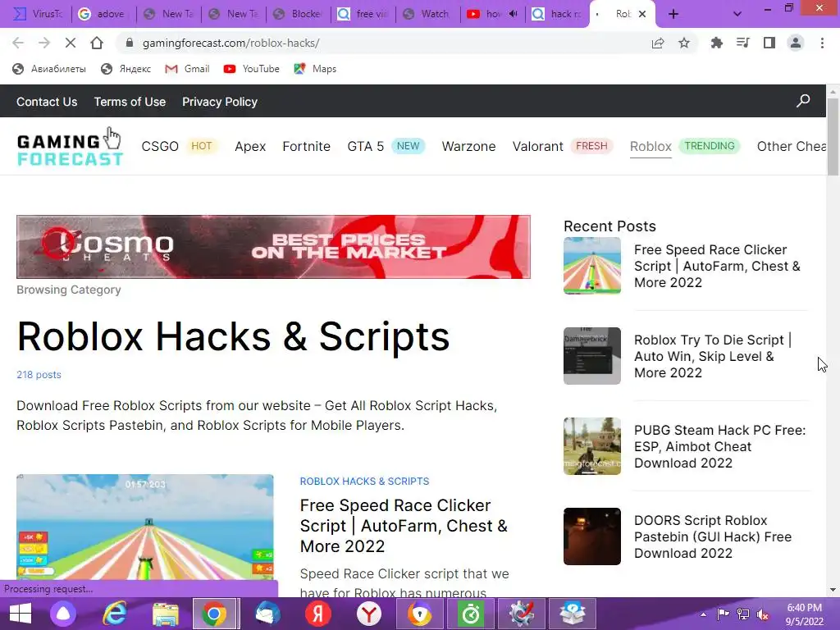Screen dimensions: 840x630
Task: Open a new Chrome tab
Action: tap(673, 14)
